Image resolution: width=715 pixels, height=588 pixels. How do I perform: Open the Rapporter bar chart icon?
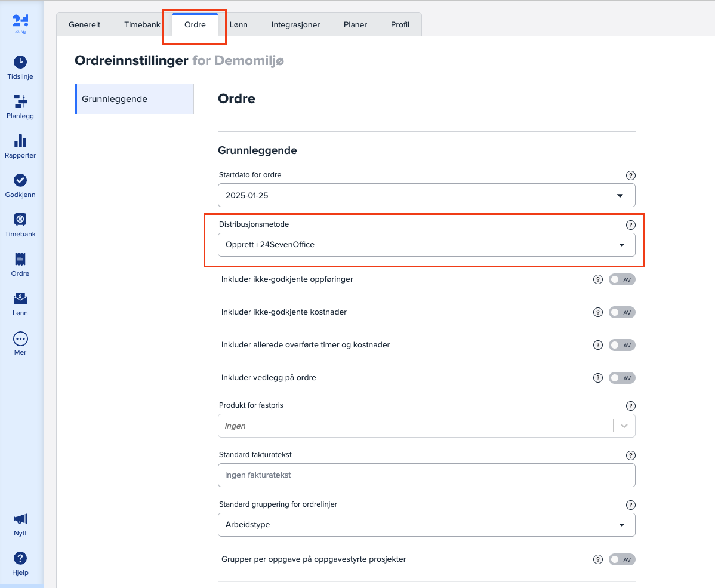tap(20, 141)
